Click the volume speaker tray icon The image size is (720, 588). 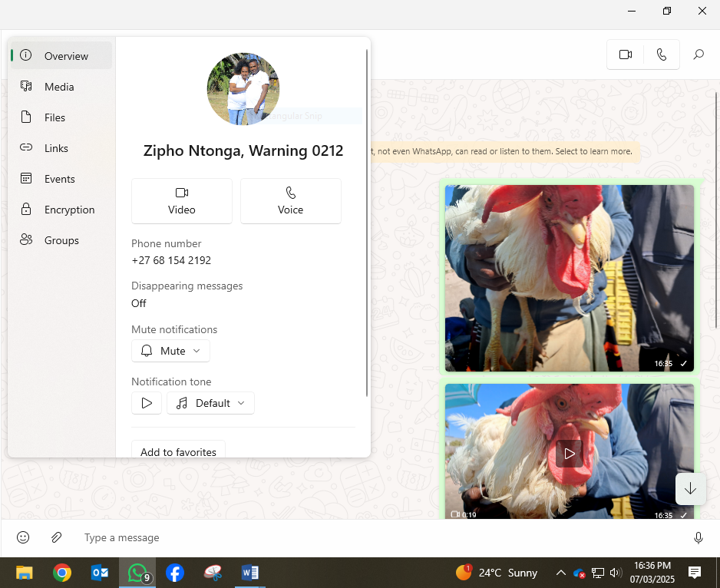coord(616,573)
